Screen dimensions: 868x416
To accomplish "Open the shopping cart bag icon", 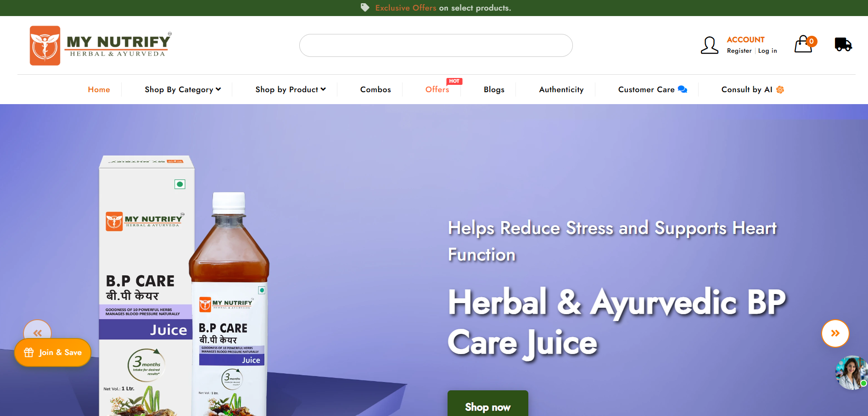I will click(x=803, y=44).
